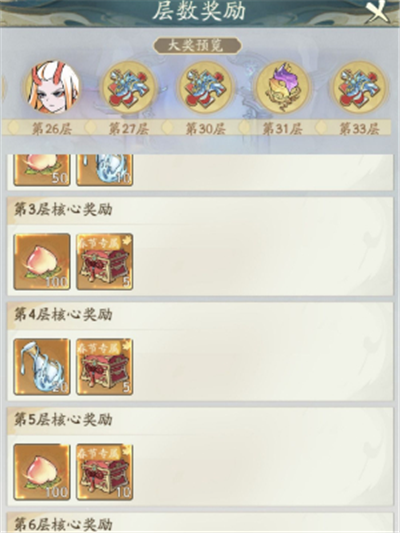Tap the 大奖预览 preview label

(197, 46)
